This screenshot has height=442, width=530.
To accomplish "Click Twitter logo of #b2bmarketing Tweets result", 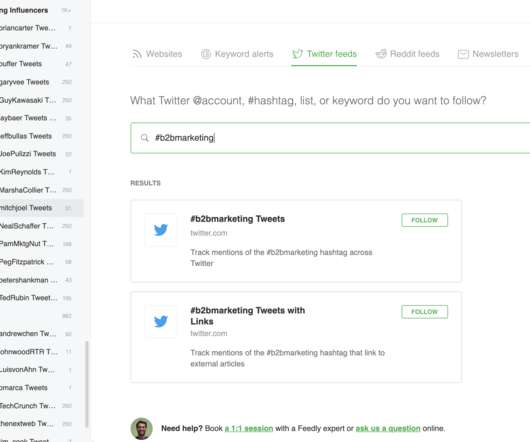I will click(x=161, y=230).
